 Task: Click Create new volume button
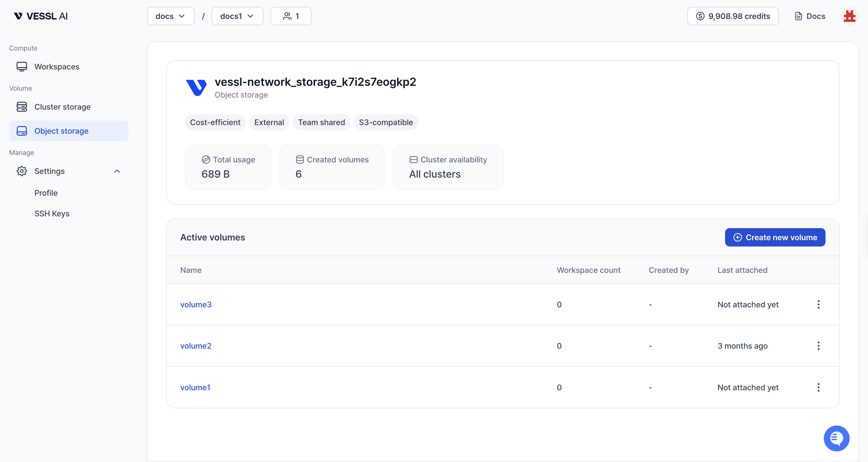pyautogui.click(x=775, y=237)
